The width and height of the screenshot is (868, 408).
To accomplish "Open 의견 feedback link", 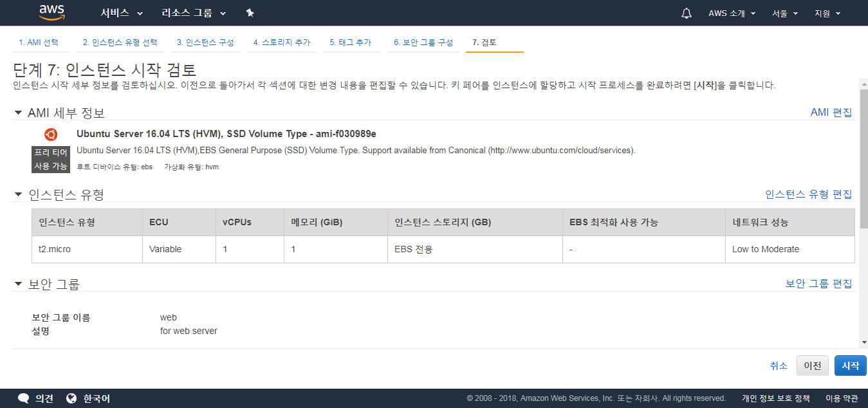I will [x=44, y=399].
